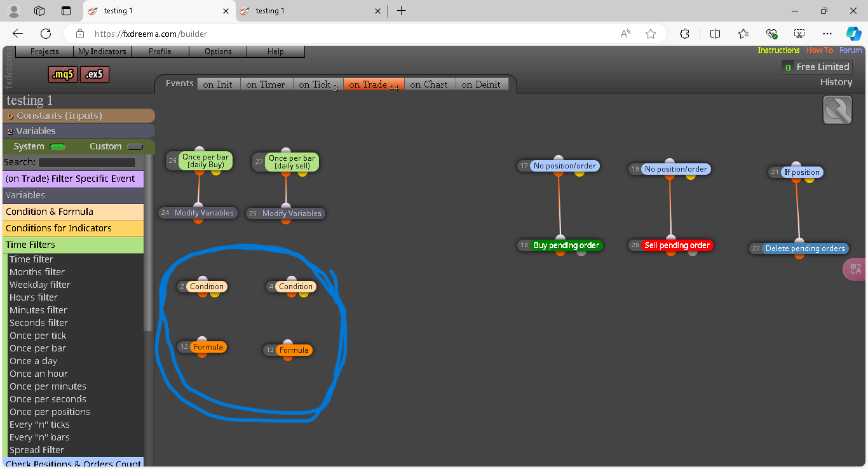Click the blocks Search input field
The image size is (868, 469).
coord(86,163)
